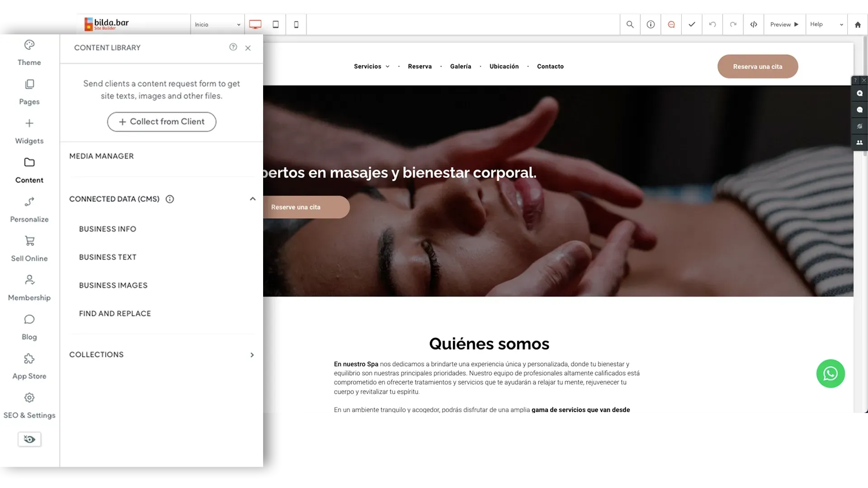Click Contacto in site navigation

tap(550, 66)
